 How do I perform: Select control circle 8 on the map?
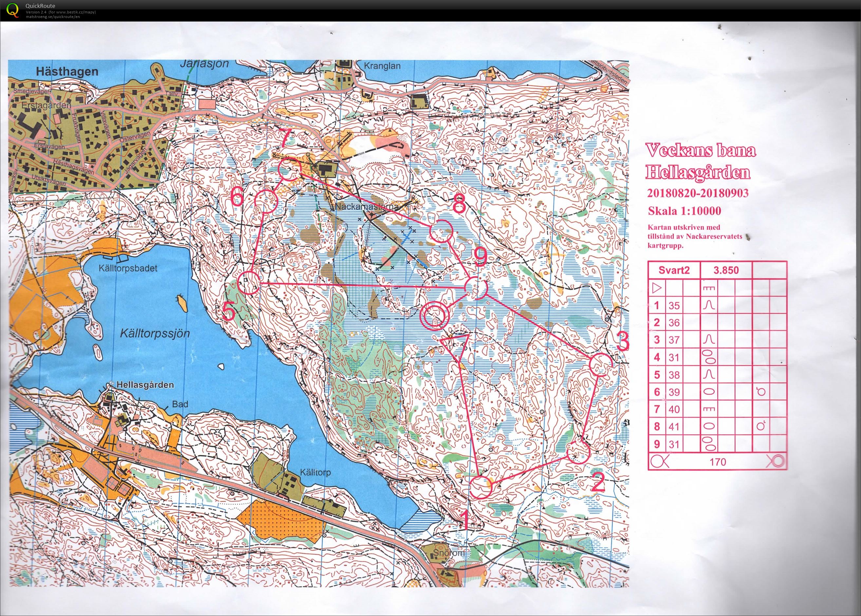click(441, 231)
